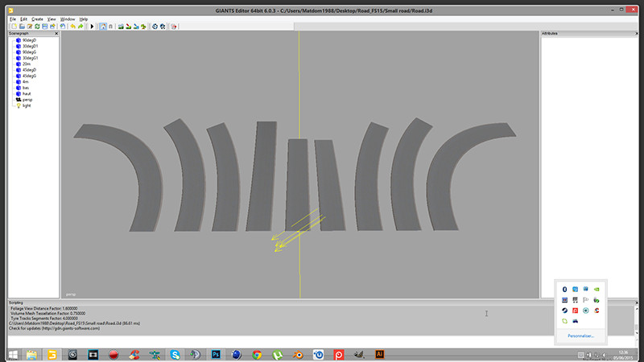Open the Window menu
This screenshot has height=362, width=644.
(x=68, y=18)
